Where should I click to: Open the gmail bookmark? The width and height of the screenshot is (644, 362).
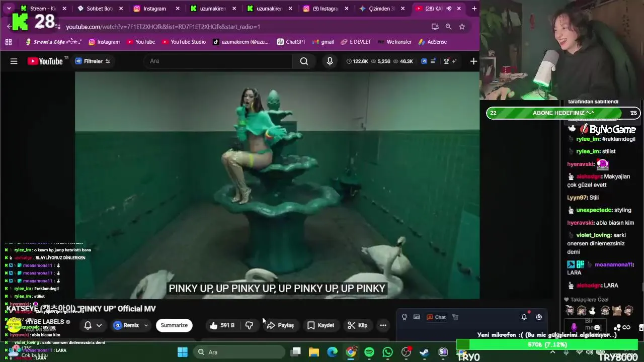[x=323, y=42]
